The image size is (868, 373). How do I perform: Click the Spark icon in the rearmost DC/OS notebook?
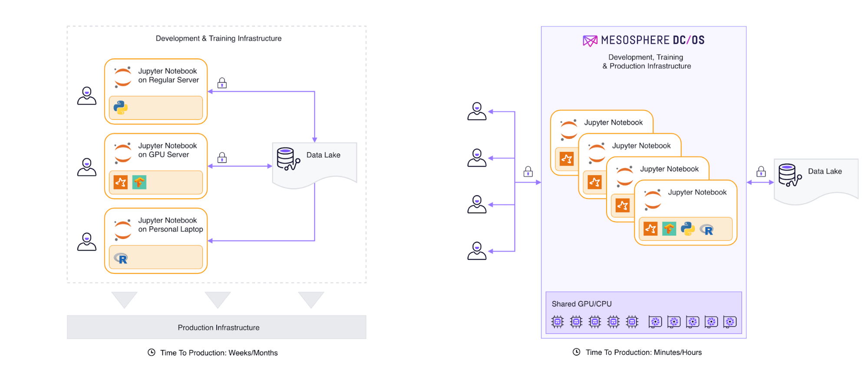coord(567,159)
